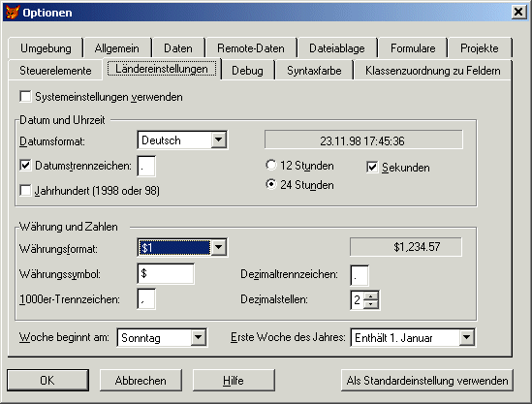Increase Dezimalstellen with the up spinner arrow
532x404 pixels.
(371, 295)
